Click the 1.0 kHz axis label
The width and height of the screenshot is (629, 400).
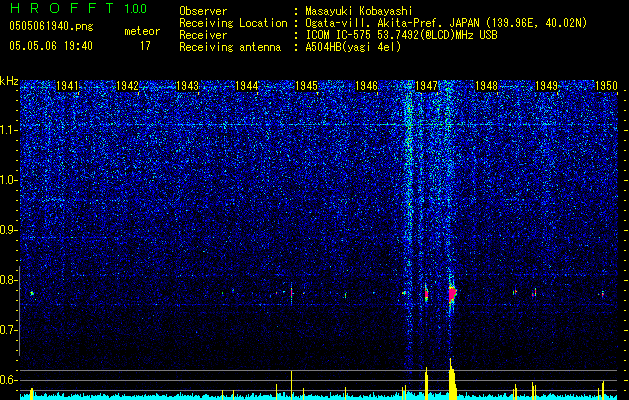click(x=9, y=181)
